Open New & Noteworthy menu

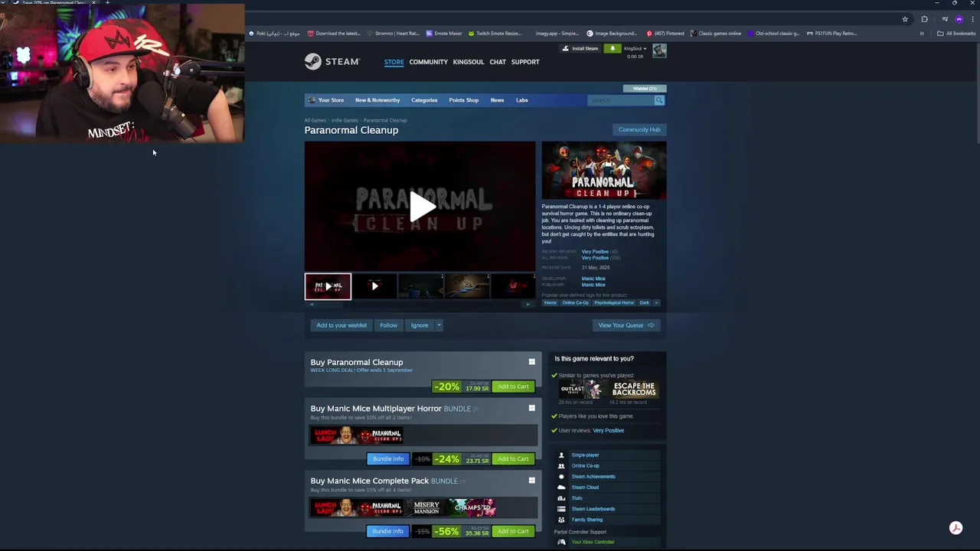click(x=377, y=100)
